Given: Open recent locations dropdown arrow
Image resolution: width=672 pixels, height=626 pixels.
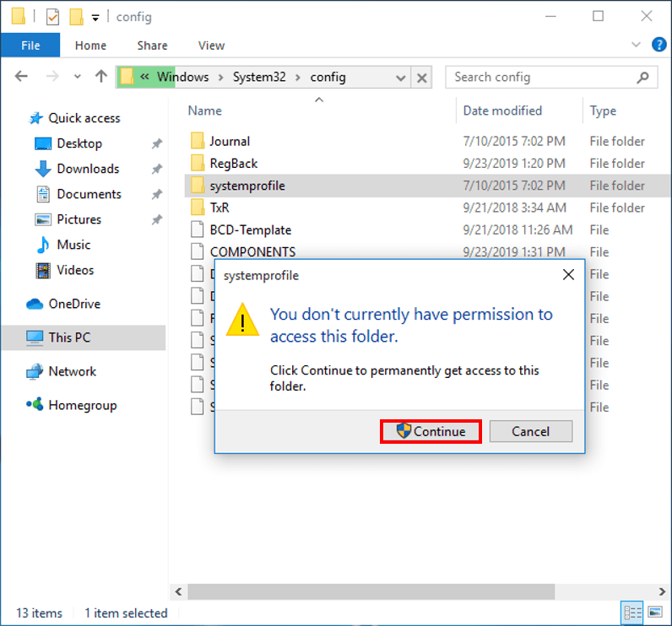Looking at the screenshot, I should pos(77,77).
